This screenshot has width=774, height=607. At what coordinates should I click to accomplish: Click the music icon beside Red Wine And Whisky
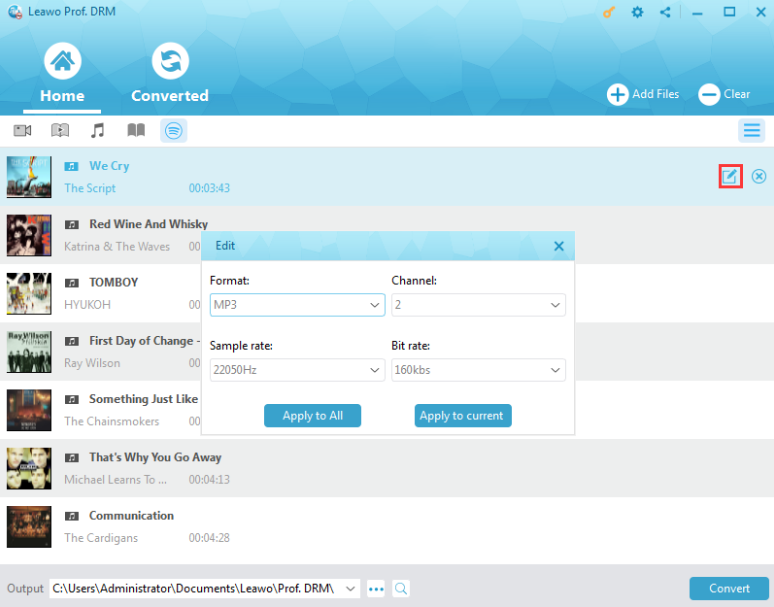72,225
